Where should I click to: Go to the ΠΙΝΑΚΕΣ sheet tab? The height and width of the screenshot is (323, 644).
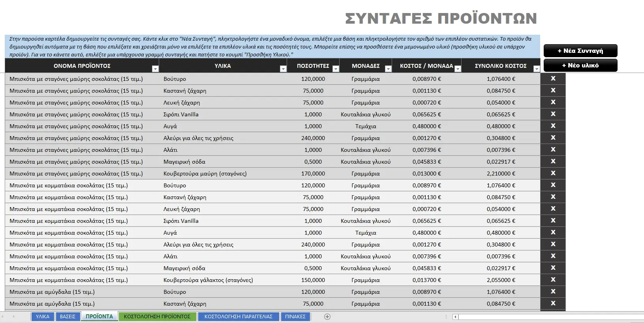tap(295, 317)
